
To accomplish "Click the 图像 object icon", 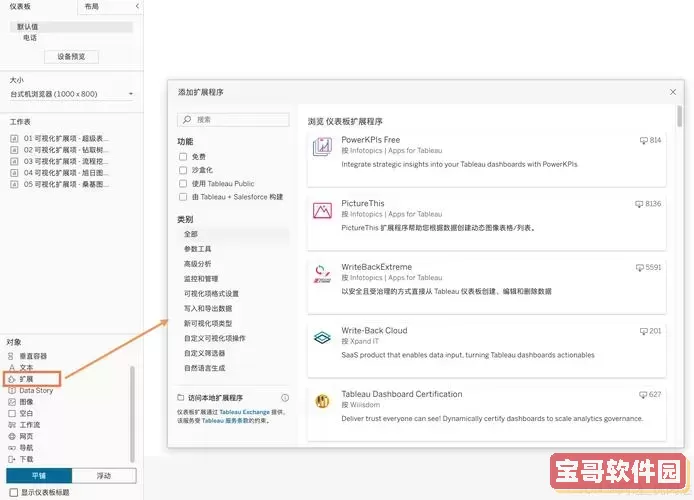I will click(x=12, y=402).
